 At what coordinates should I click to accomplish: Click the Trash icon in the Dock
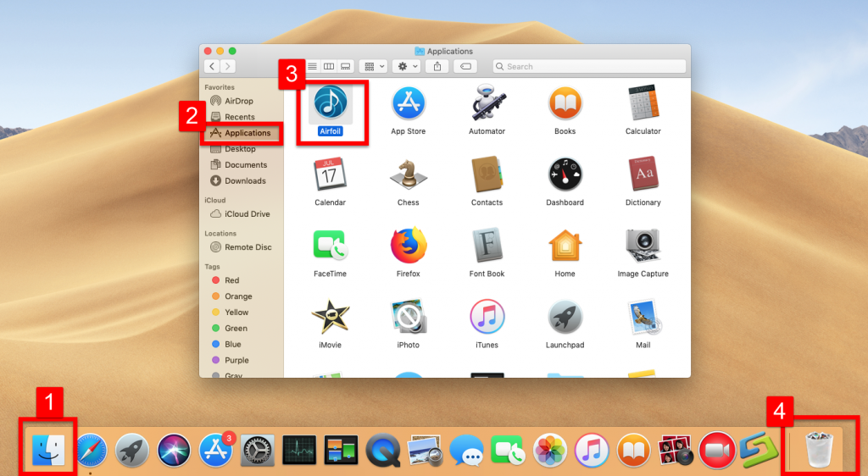[819, 449]
